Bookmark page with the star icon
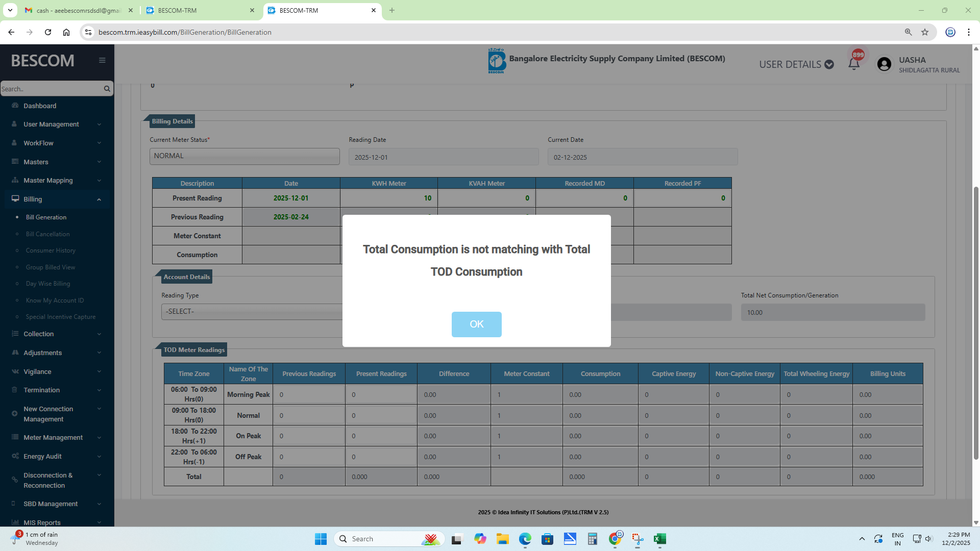 pyautogui.click(x=925, y=32)
